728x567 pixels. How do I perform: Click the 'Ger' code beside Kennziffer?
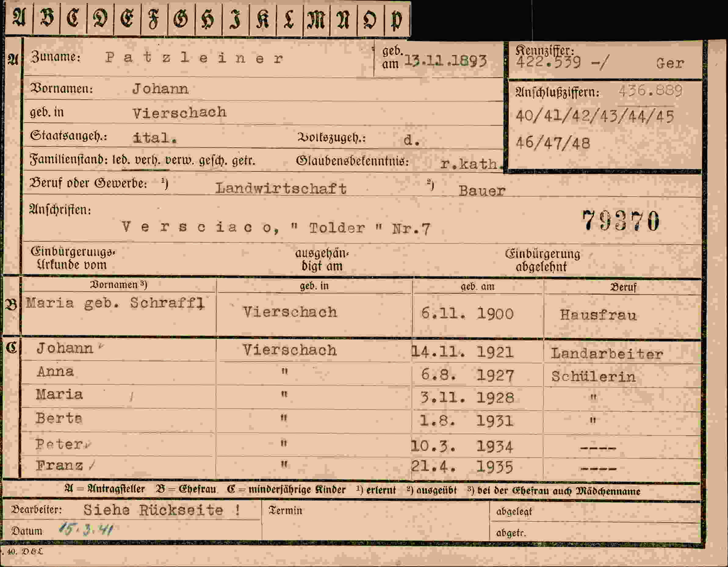point(670,63)
